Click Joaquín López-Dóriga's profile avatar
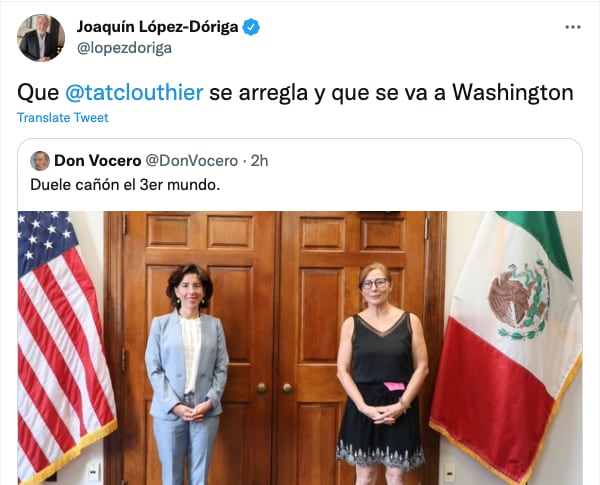This screenshot has height=485, width=600. (41, 38)
